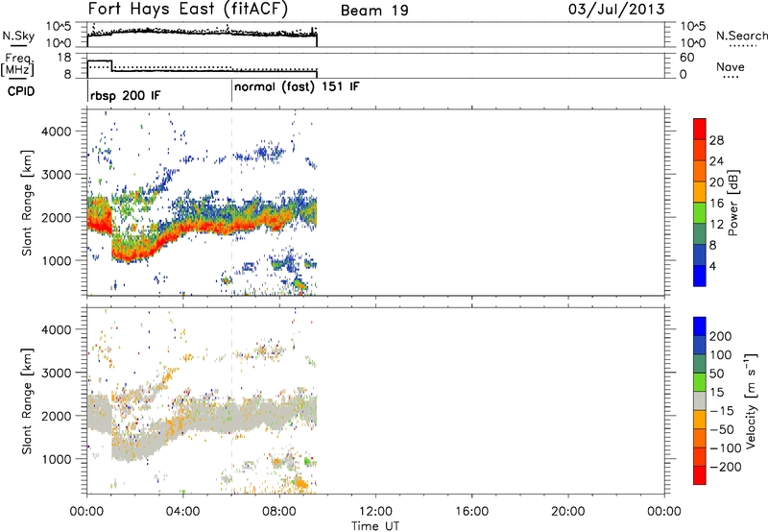Click the '16:00' time tick label
The width and height of the screenshot is (768, 532).
(x=471, y=512)
